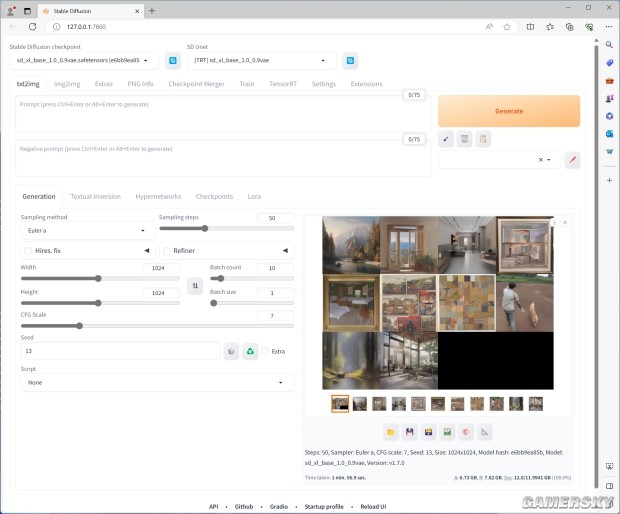Click into the Negative prompt box
This screenshot has width=620, height=514.
(223, 158)
